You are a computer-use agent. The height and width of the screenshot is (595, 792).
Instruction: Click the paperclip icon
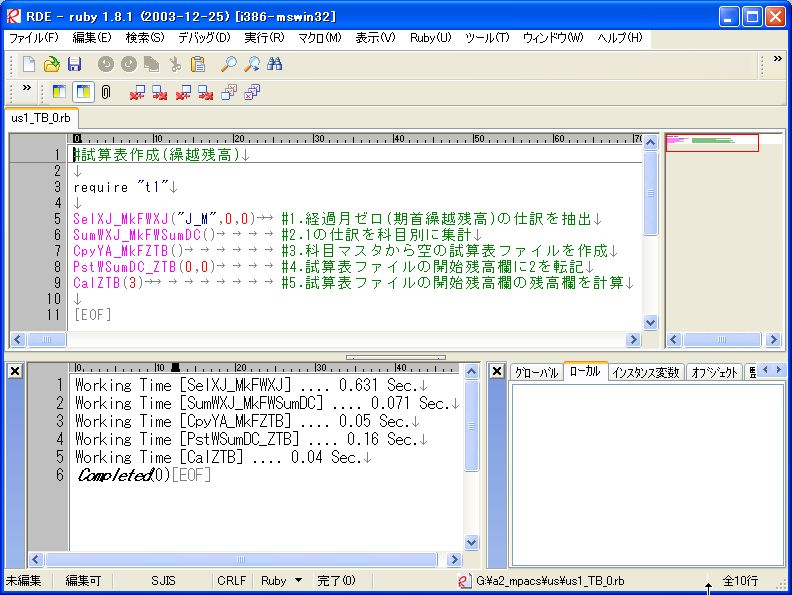coord(106,92)
